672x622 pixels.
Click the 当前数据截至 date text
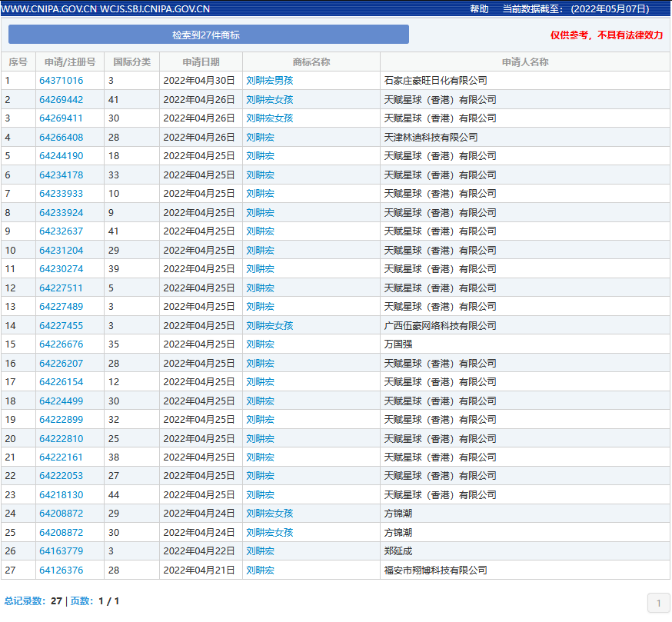point(576,9)
